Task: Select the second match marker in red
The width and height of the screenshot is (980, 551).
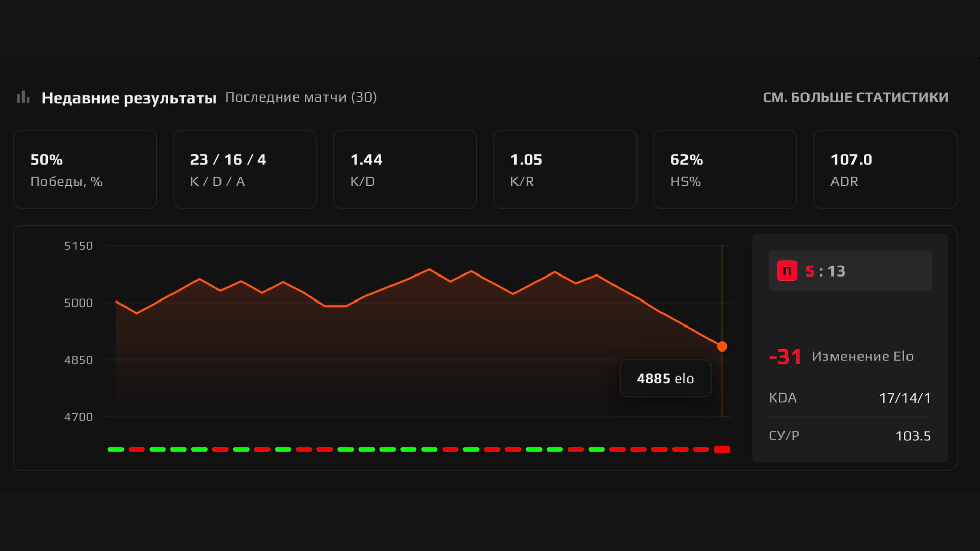Action: 137,449
